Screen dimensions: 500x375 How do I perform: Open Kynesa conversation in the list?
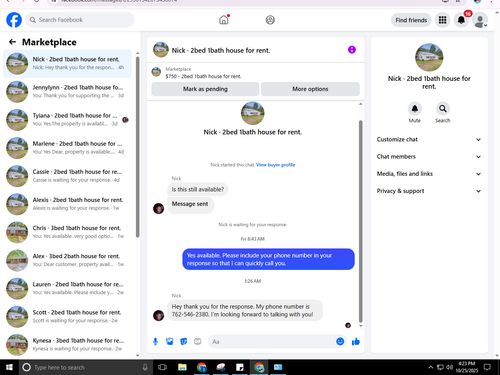click(67, 345)
